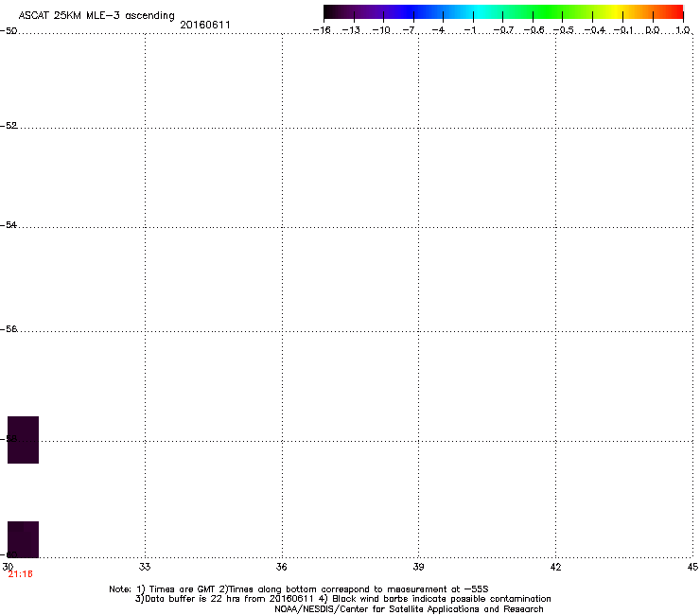The image size is (700, 615).
Task: Click the 'Data buffer is 22 hrs' note line
Action: pos(342,599)
